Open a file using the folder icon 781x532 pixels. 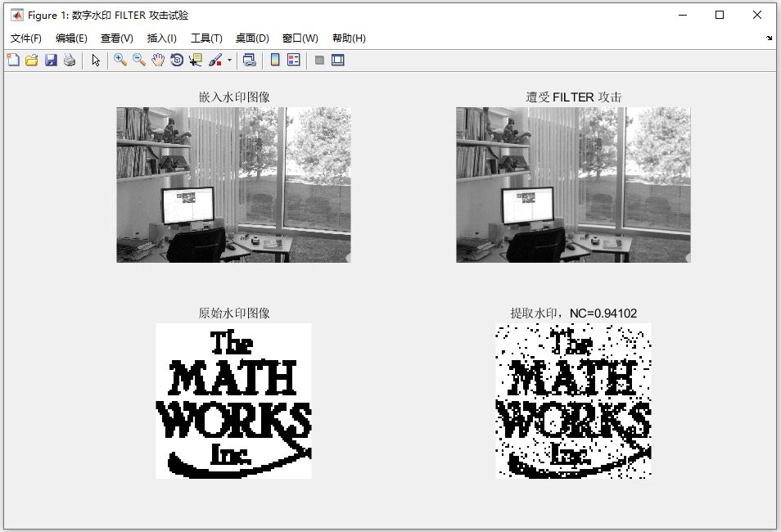[x=32, y=61]
